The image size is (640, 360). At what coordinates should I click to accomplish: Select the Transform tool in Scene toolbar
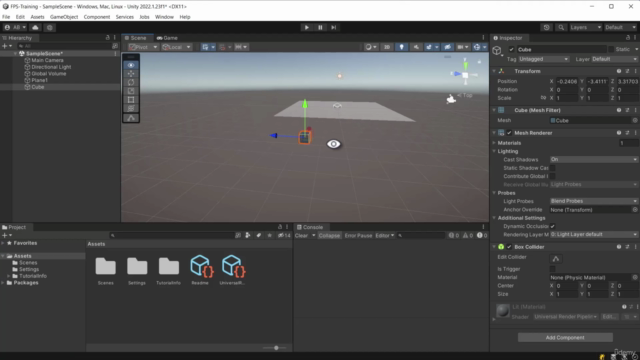[131, 108]
